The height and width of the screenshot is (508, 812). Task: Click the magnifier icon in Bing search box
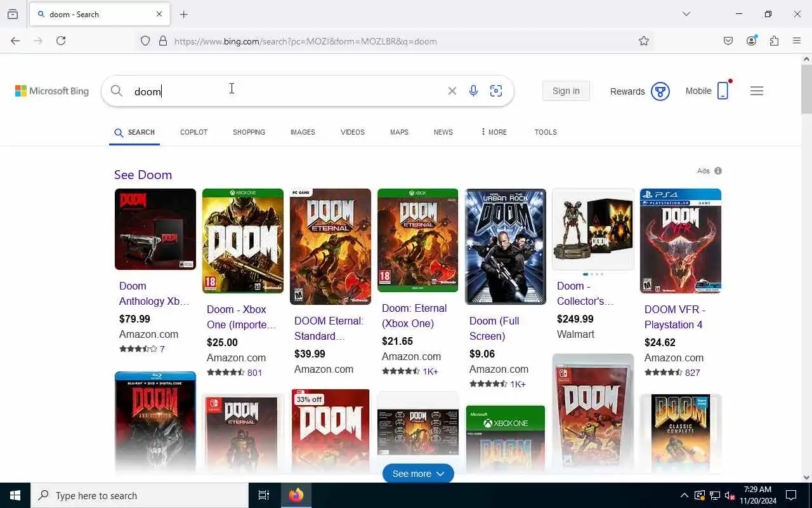[117, 91]
